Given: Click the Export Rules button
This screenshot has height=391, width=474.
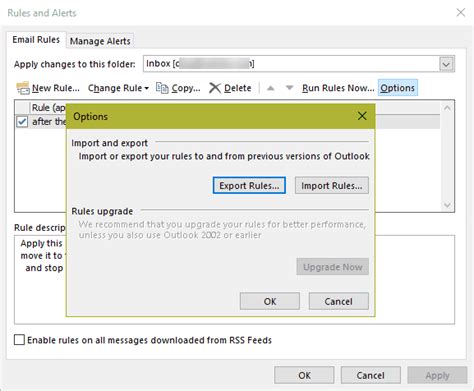Looking at the screenshot, I should (x=249, y=185).
